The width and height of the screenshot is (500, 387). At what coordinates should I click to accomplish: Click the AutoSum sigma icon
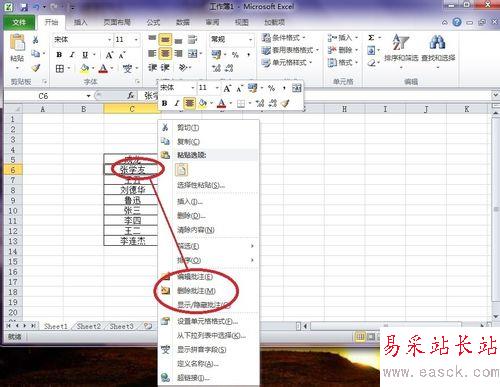pyautogui.click(x=371, y=38)
